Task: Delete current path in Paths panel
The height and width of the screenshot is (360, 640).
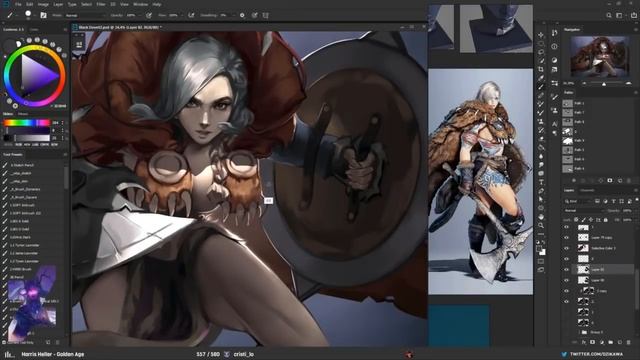Action: (629, 180)
